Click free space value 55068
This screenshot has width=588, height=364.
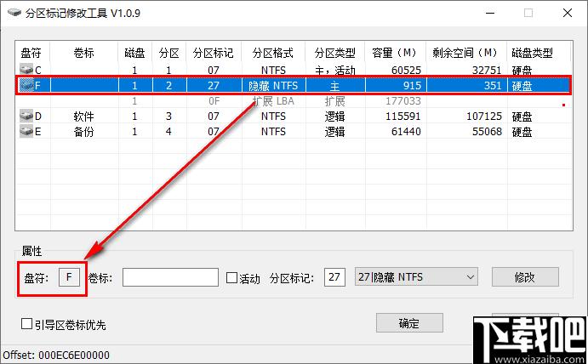pos(487,132)
